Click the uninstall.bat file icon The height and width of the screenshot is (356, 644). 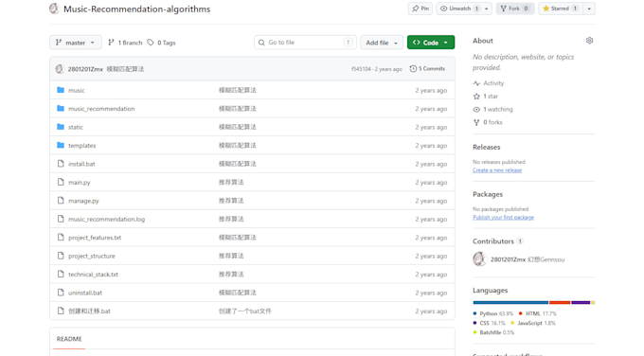(61, 293)
